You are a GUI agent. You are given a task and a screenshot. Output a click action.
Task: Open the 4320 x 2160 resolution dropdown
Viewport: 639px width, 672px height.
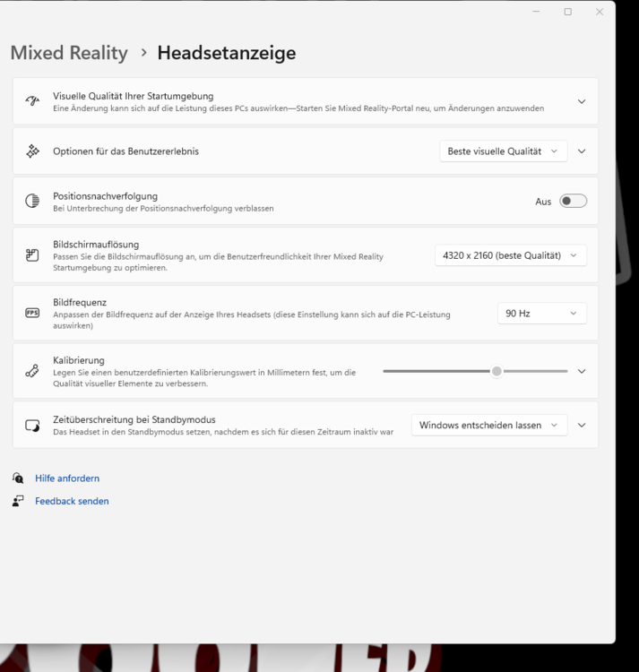coord(511,255)
